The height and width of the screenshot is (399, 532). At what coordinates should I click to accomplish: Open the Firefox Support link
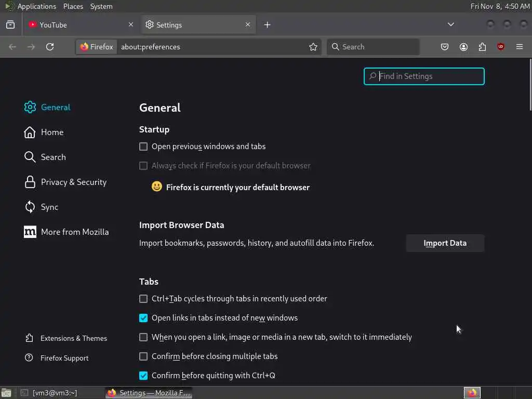coord(64,358)
